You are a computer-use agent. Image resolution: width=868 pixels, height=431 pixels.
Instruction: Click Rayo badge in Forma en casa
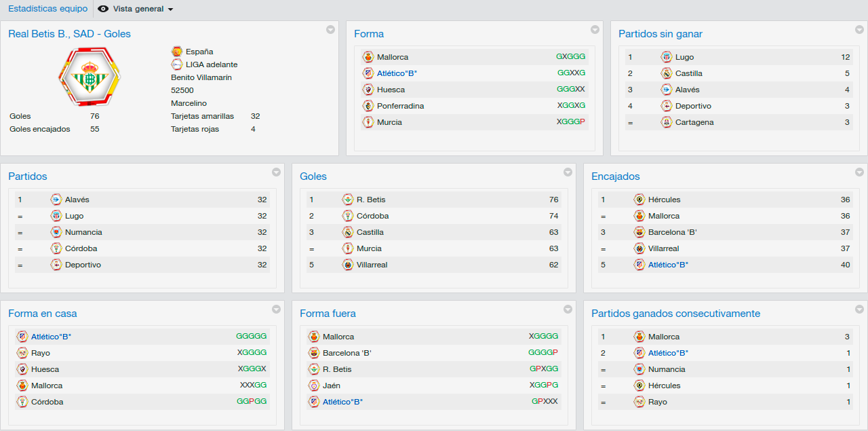pyautogui.click(x=22, y=353)
